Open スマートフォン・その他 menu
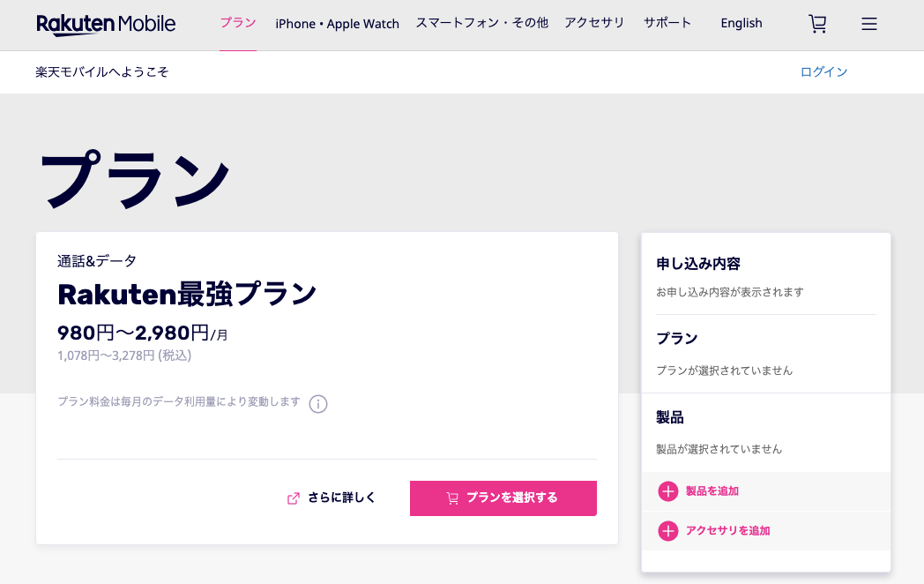The height and width of the screenshot is (584, 924). tap(481, 23)
